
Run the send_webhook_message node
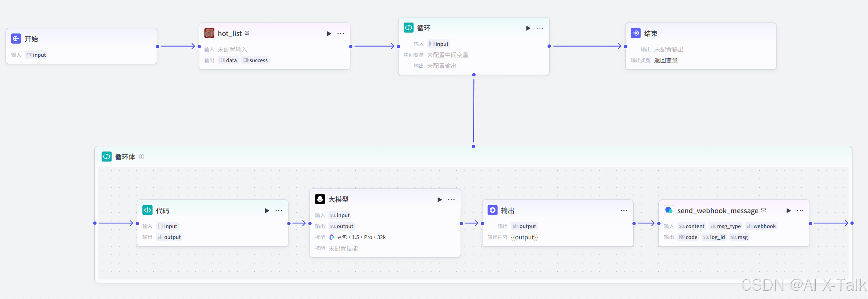[789, 211]
